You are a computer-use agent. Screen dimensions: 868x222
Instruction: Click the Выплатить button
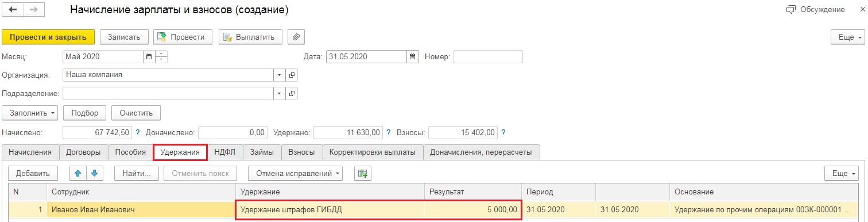[250, 37]
